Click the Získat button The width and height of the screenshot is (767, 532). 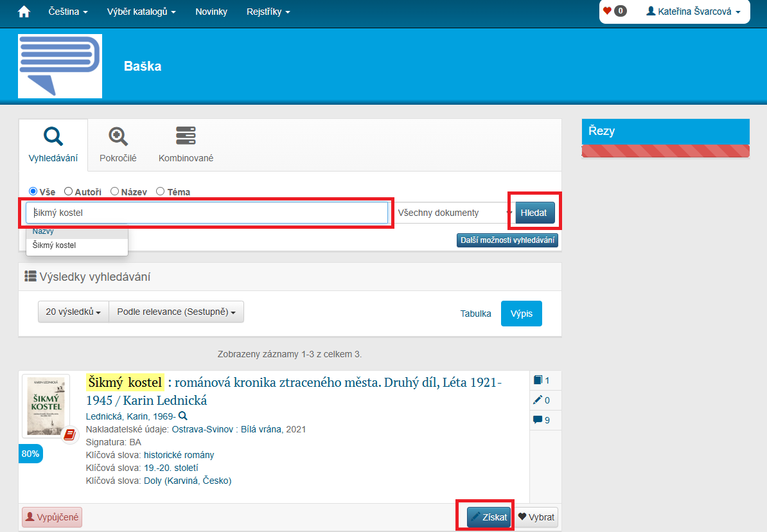tap(489, 517)
